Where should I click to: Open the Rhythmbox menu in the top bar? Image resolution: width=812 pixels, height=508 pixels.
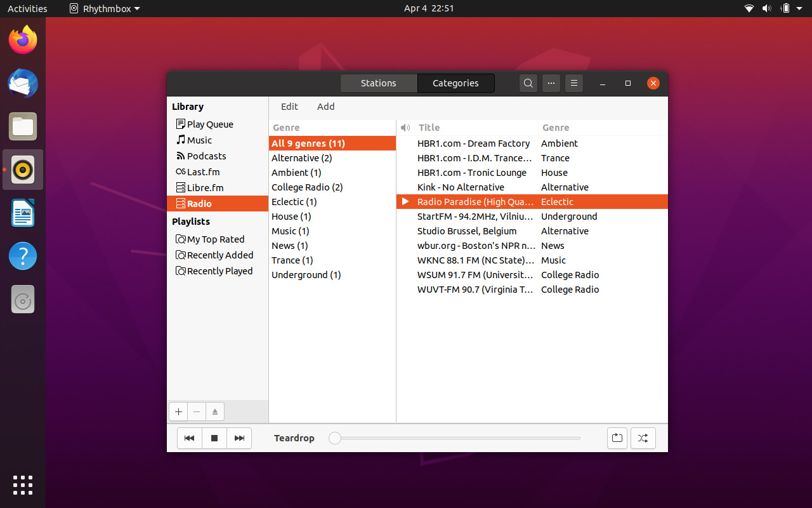tap(104, 8)
